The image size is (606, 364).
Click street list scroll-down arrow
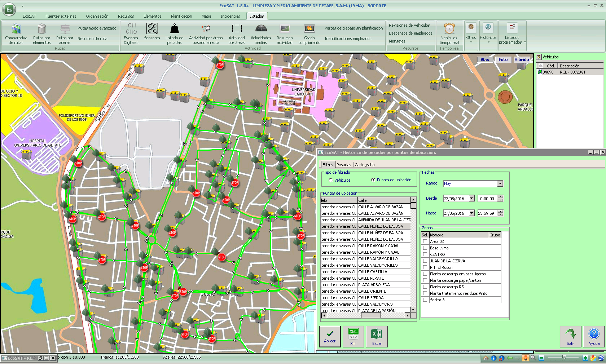(x=413, y=310)
